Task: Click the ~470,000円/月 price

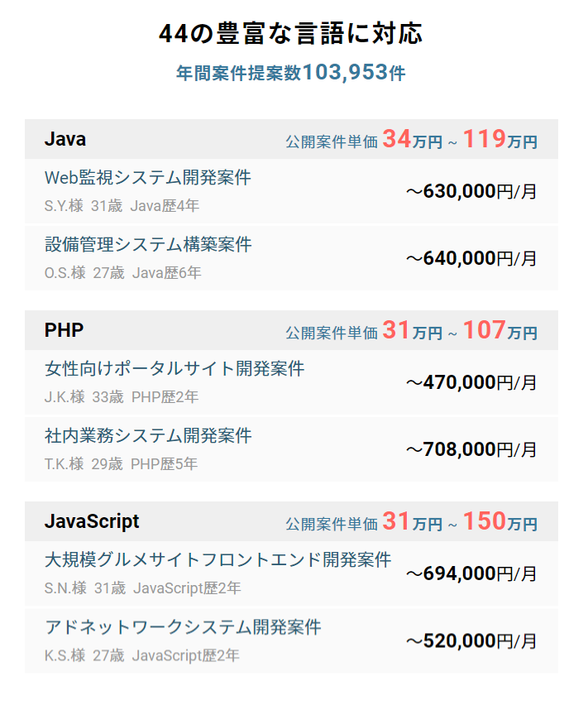Action: 471,382
